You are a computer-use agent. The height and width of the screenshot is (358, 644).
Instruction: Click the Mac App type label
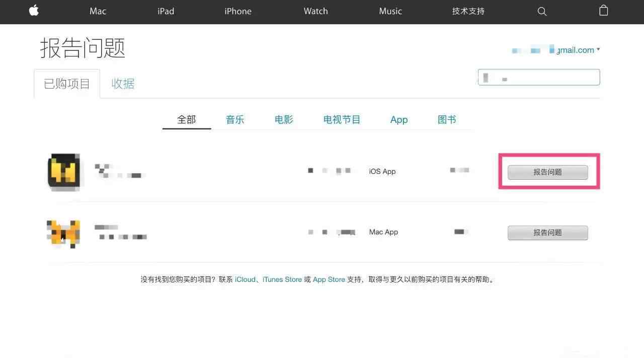(x=383, y=232)
